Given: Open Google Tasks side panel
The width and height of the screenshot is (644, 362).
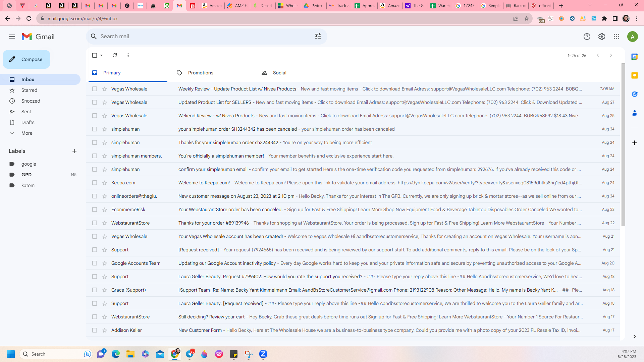Looking at the screenshot, I should (x=634, y=94).
